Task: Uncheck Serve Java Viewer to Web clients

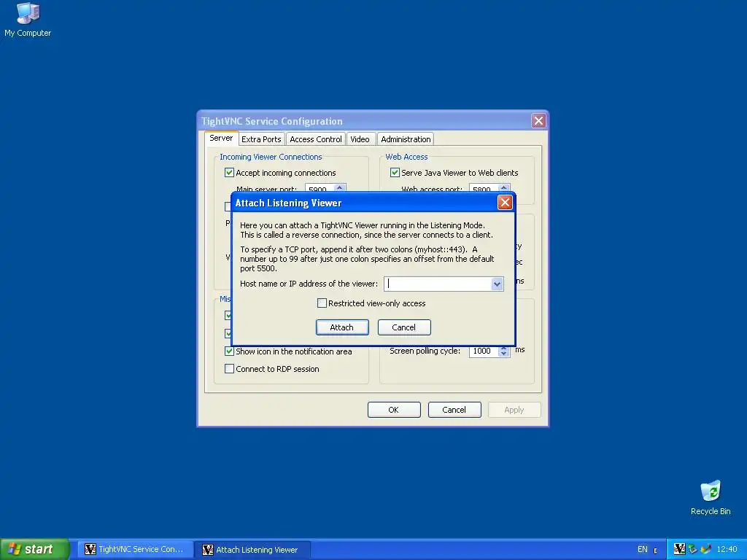Action: (x=395, y=172)
